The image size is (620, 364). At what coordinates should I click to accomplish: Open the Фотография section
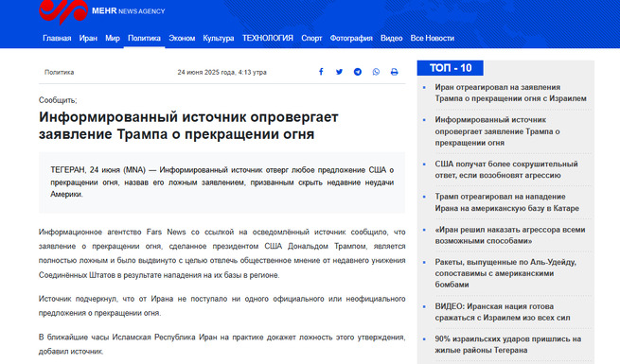coord(351,39)
